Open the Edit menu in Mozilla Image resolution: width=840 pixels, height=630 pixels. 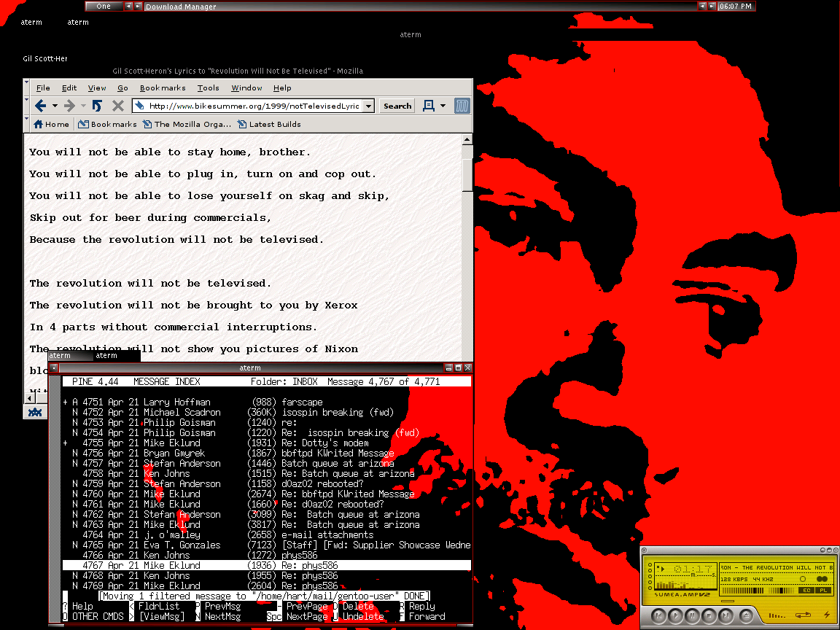pyautogui.click(x=69, y=87)
